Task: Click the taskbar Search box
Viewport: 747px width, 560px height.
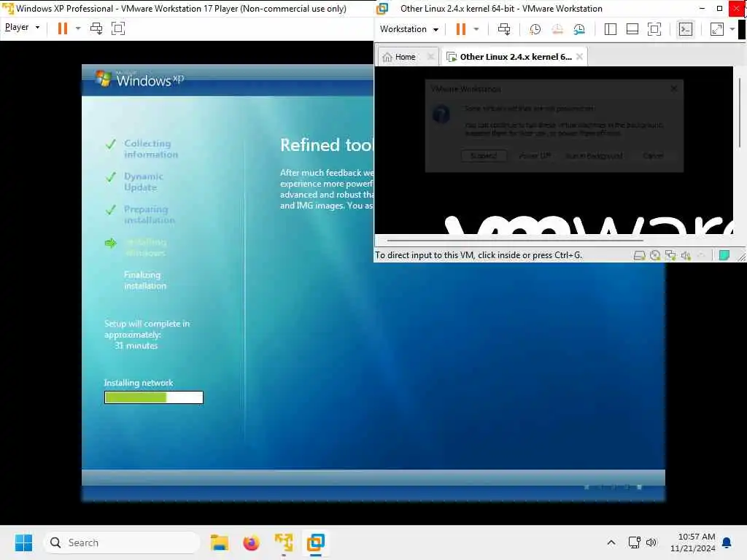Action: (121, 542)
